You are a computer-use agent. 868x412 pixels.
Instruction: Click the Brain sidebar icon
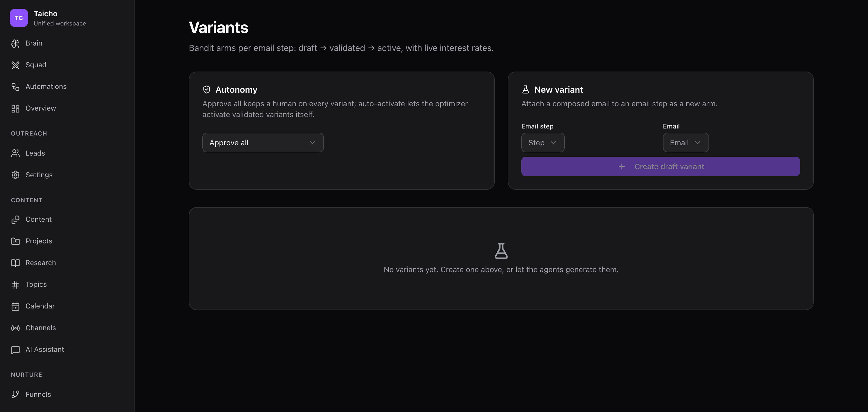coord(15,43)
